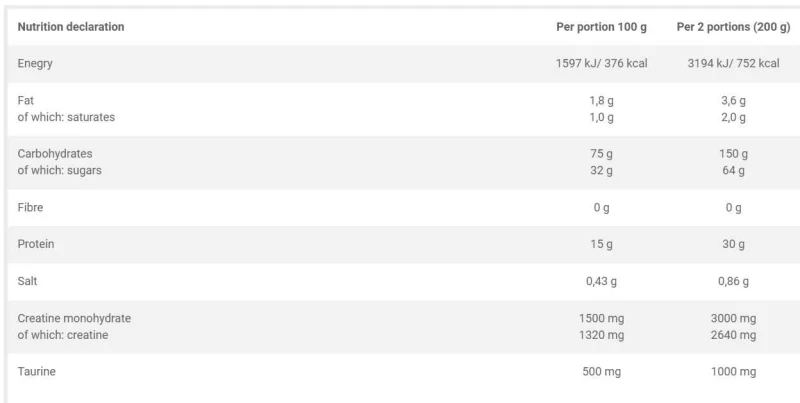Screen dimensions: 800x403
Task: Select the 0,43 g salt value
Action: pyautogui.click(x=601, y=282)
